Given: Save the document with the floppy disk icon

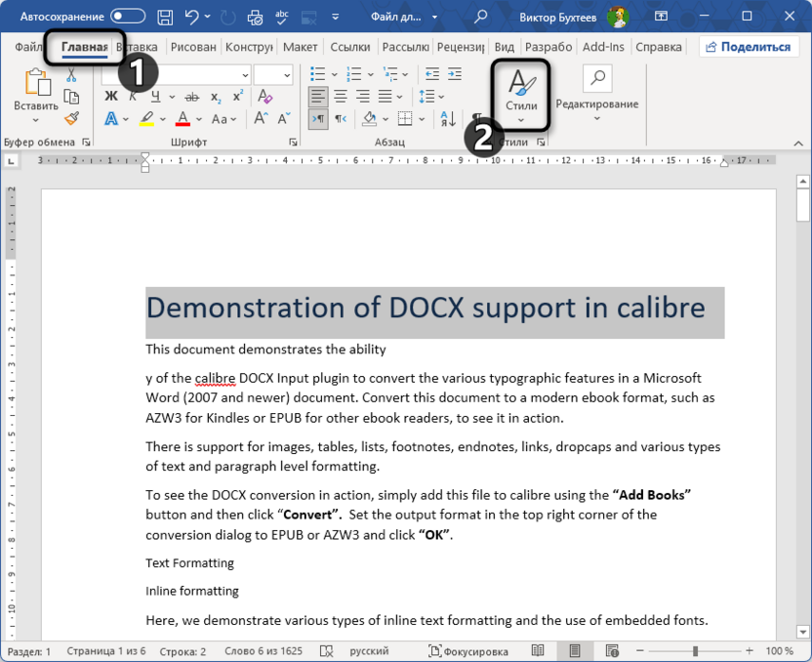Looking at the screenshot, I should click(165, 18).
